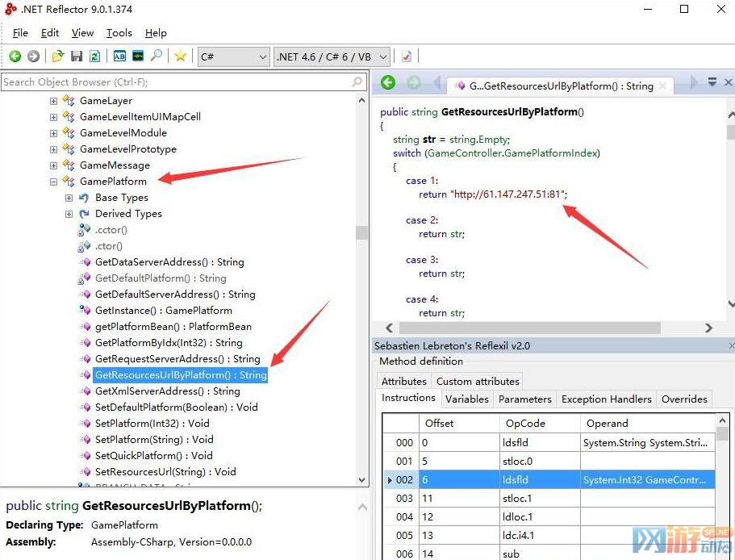This screenshot has width=735, height=560.
Task: Close the decompiler document pane
Action: (729, 82)
